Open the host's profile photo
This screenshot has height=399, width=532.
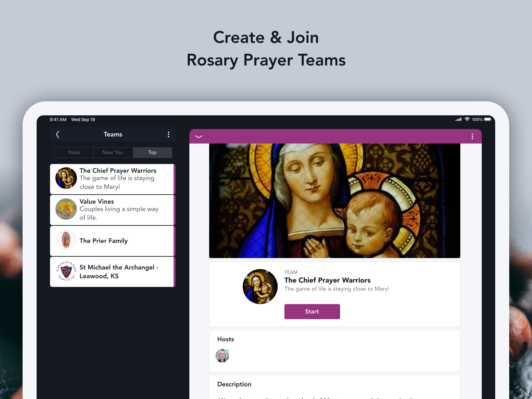(x=222, y=356)
